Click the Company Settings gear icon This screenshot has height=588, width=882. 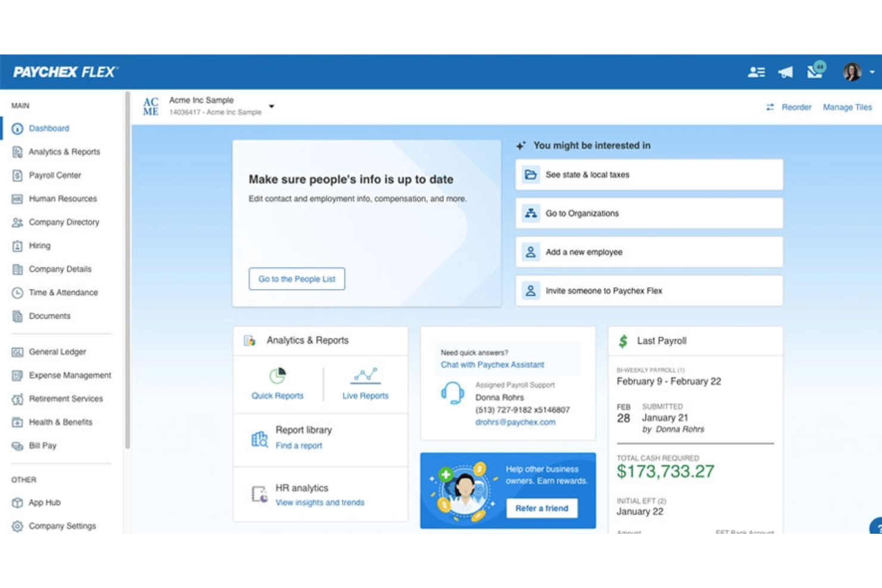tap(17, 526)
